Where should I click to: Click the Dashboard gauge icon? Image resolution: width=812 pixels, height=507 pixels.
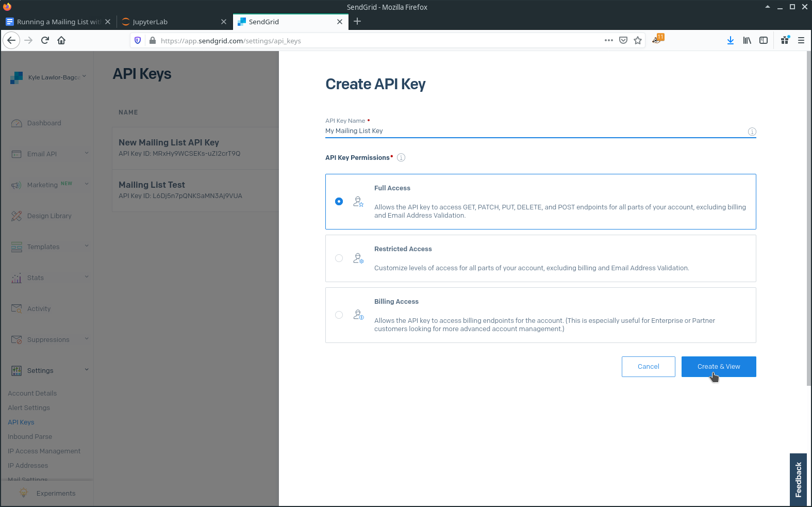pos(16,123)
